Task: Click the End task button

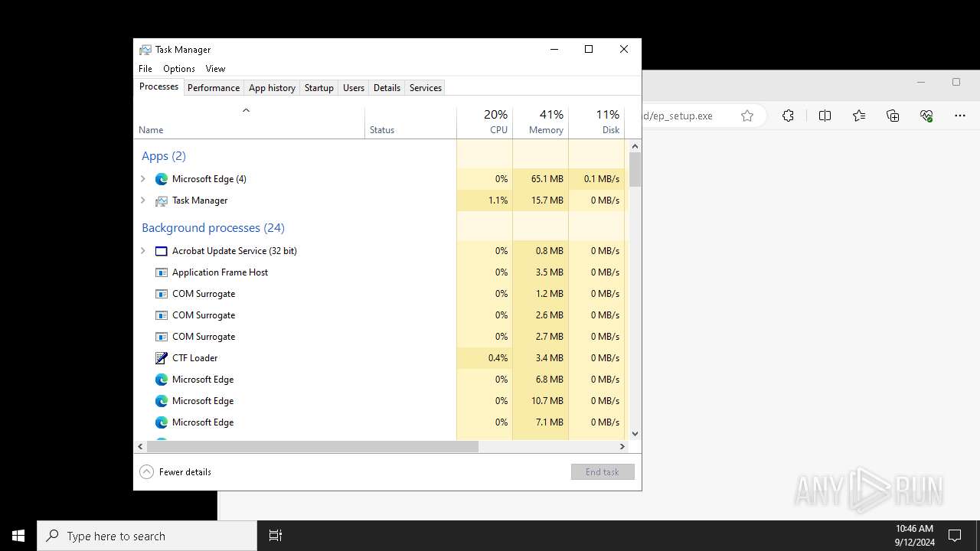Action: [603, 472]
